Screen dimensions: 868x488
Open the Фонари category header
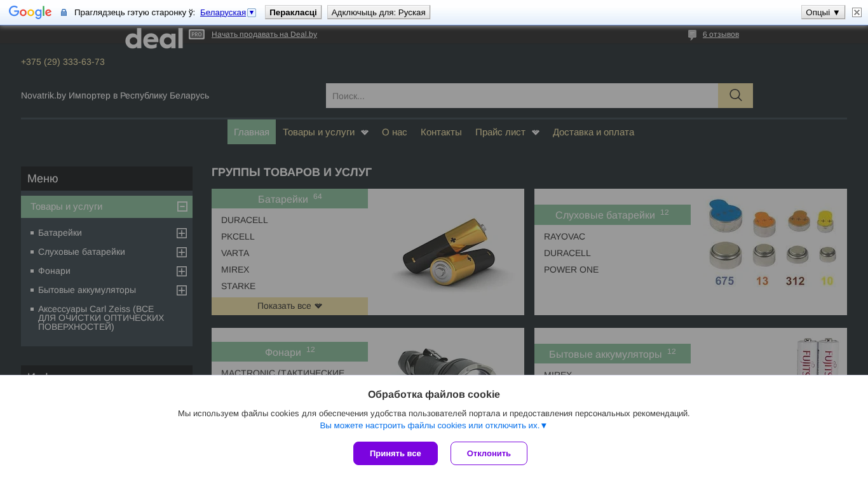(290, 352)
